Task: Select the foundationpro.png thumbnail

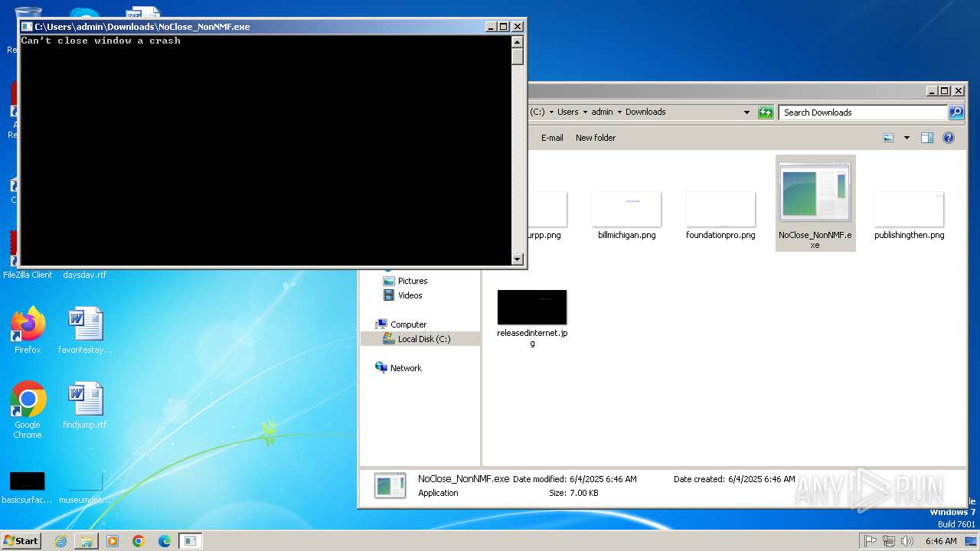Action: click(720, 210)
